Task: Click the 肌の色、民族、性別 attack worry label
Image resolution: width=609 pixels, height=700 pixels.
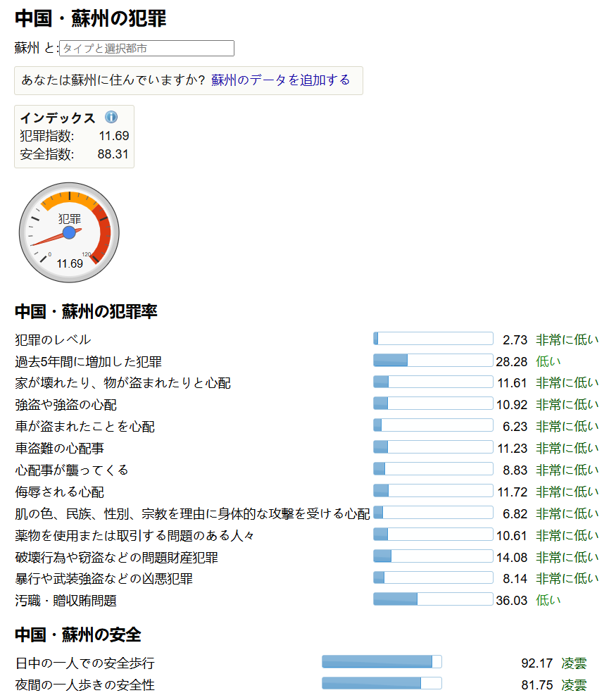Action: [192, 514]
